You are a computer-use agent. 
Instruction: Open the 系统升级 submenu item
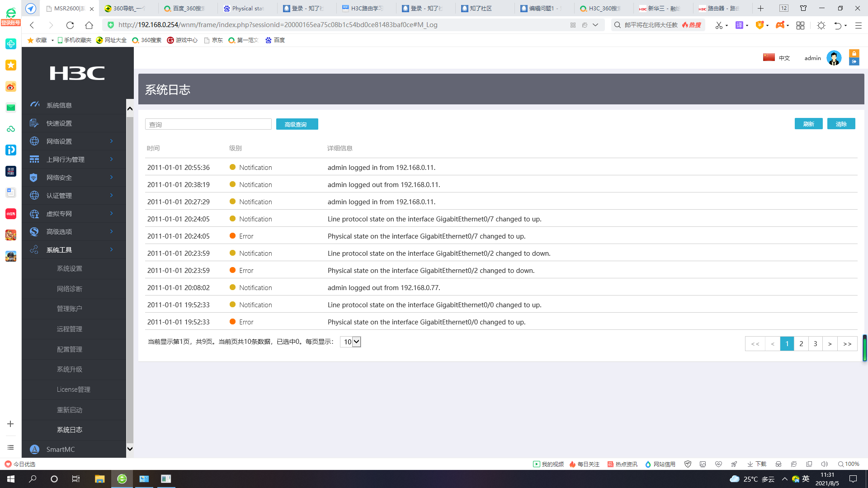click(x=70, y=369)
